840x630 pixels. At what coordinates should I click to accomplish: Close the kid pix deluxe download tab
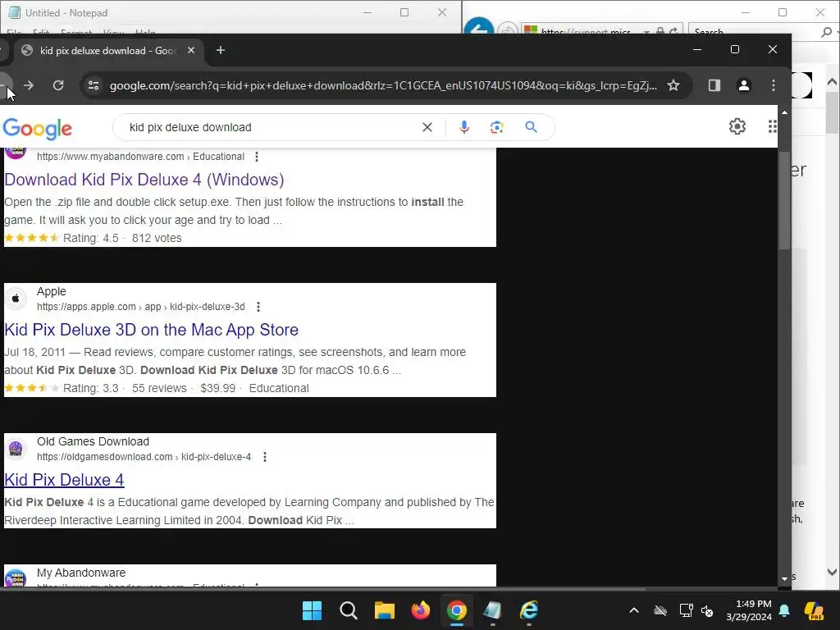point(191,50)
